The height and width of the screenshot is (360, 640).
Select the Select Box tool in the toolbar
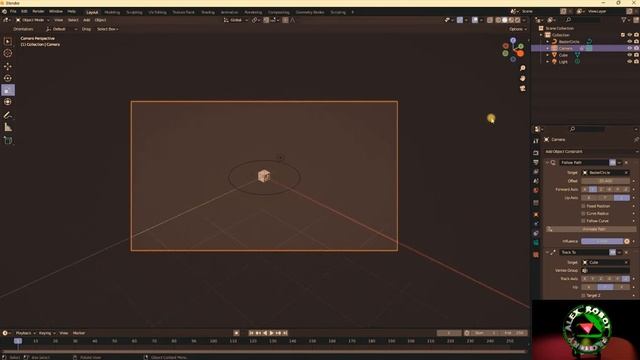coord(8,41)
